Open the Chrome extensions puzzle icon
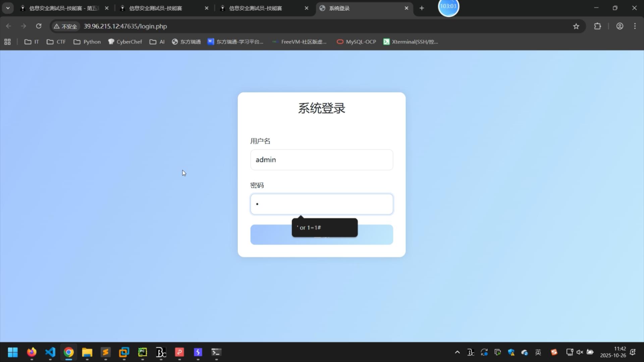Image resolution: width=644 pixels, height=362 pixels. [597, 26]
